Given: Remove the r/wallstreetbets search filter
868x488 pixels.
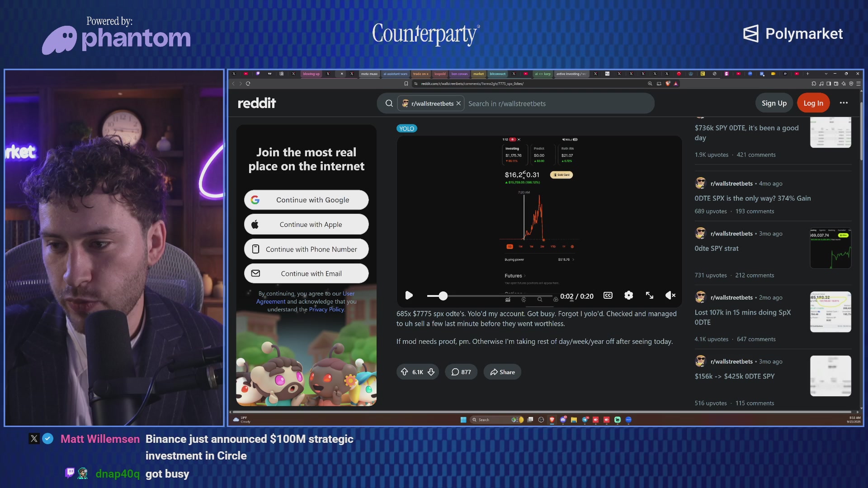Looking at the screenshot, I should click(458, 103).
